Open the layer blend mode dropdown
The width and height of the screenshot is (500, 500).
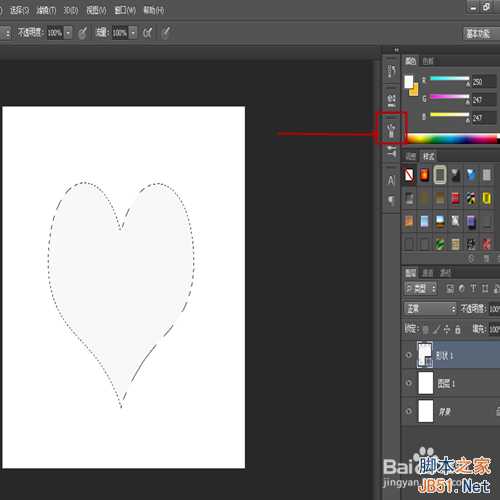(430, 309)
